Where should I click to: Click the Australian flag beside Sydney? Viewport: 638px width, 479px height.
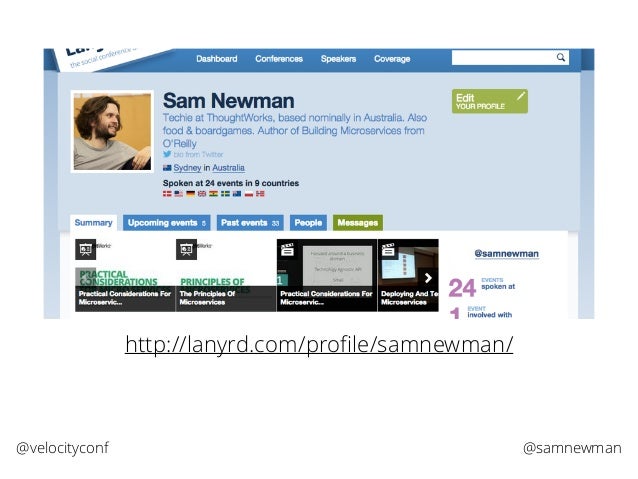coord(167,168)
